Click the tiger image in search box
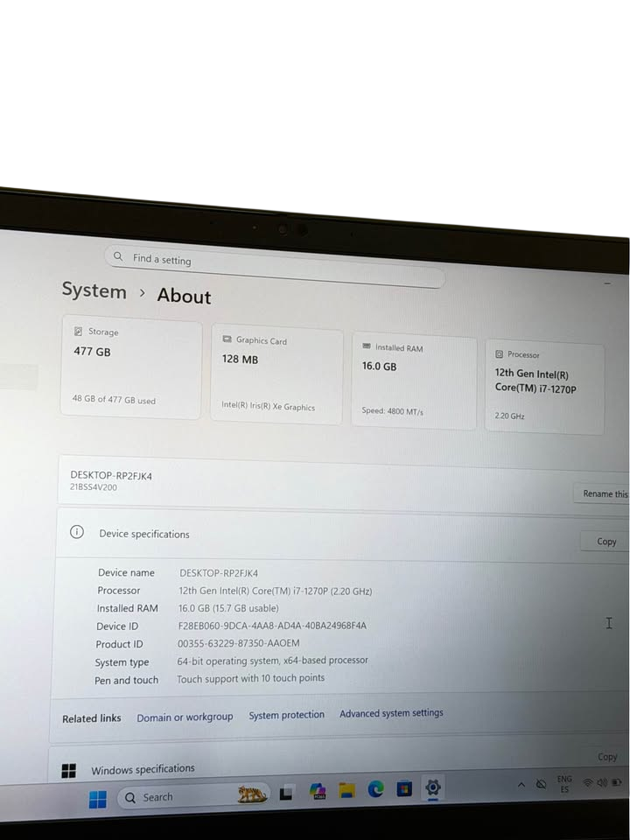630x840 pixels. point(252,794)
